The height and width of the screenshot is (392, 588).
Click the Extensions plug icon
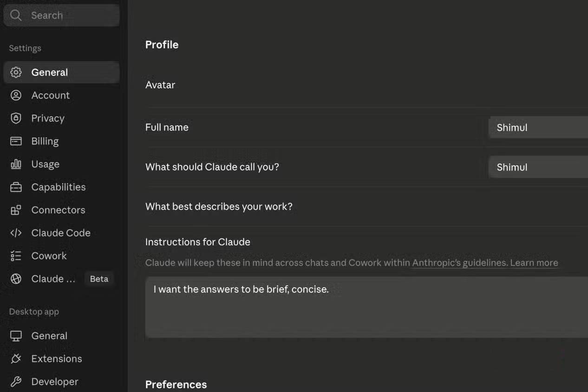(x=16, y=359)
